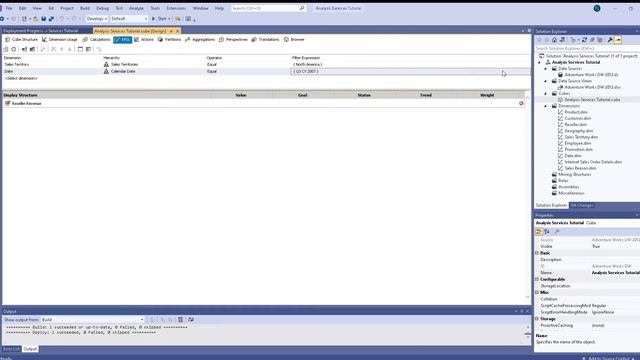Open the Actions tab
The width and height of the screenshot is (640, 360).
144,40
